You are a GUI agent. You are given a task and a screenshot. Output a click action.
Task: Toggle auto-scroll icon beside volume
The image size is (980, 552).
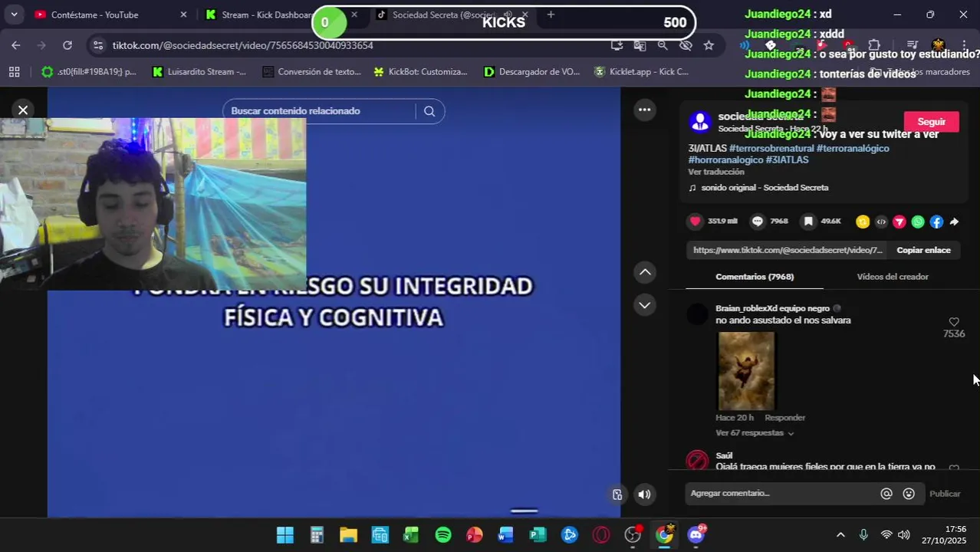[617, 495]
